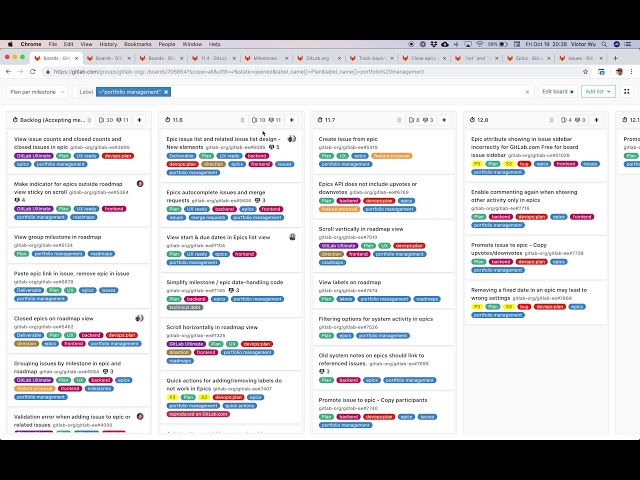Click the Chrome profile avatar icon

tap(619, 72)
